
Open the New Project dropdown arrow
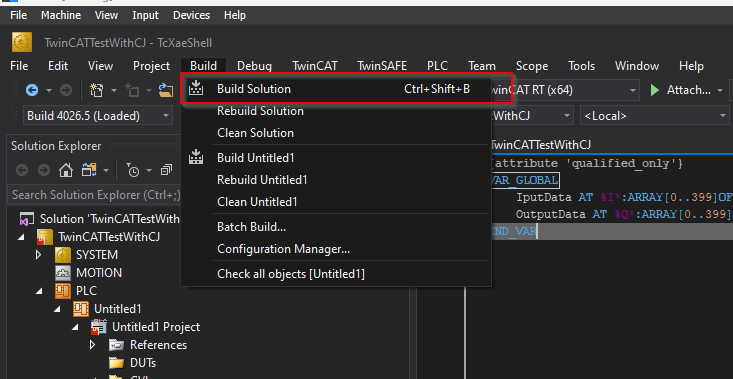[114, 90]
